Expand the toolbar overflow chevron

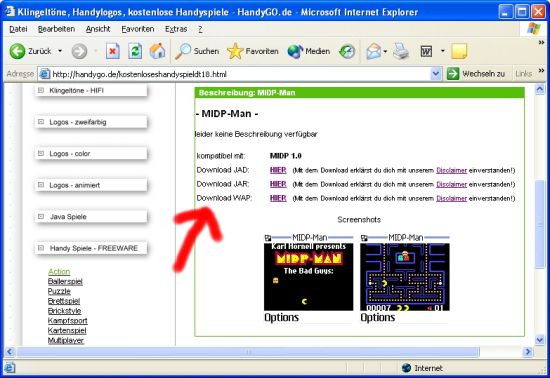[541, 42]
